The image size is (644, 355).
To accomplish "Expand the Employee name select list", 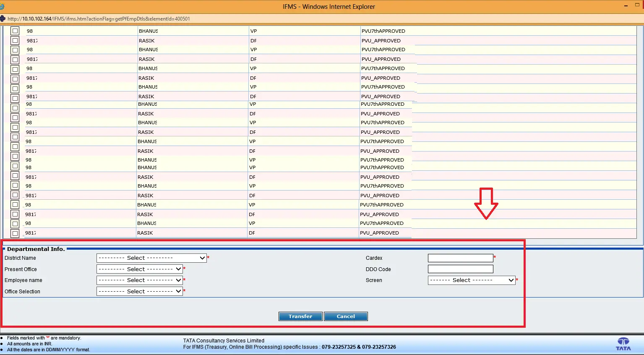I will point(140,280).
